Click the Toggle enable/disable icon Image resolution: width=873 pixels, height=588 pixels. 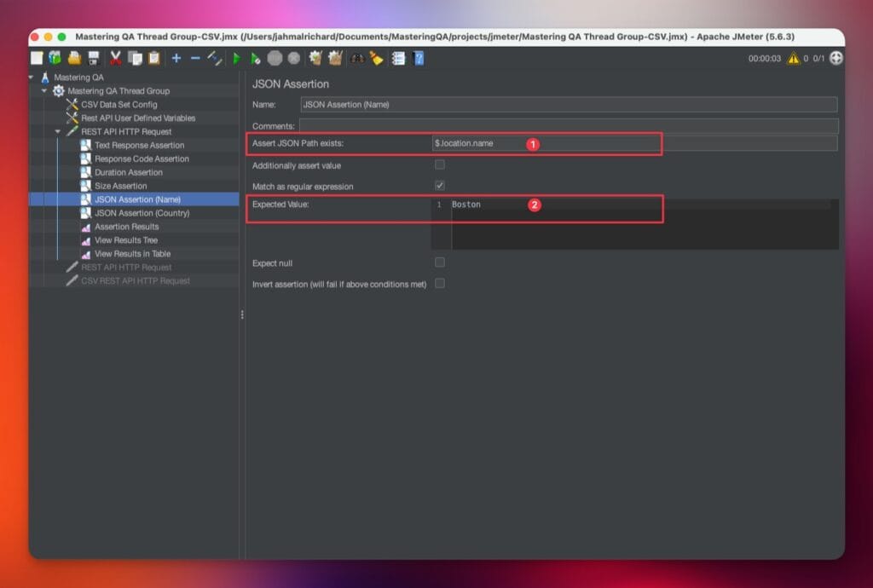click(x=215, y=58)
